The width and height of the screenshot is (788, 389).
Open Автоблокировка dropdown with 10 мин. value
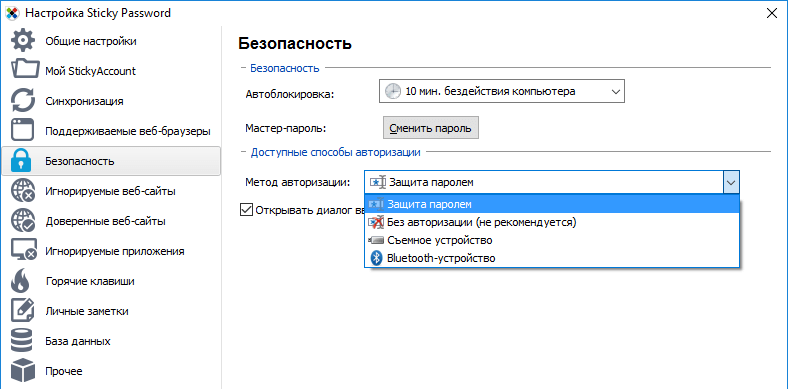tap(502, 91)
